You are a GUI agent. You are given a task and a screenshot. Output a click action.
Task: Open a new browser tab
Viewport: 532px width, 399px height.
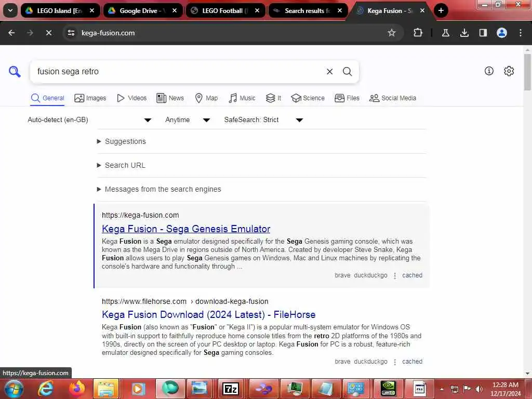click(441, 10)
